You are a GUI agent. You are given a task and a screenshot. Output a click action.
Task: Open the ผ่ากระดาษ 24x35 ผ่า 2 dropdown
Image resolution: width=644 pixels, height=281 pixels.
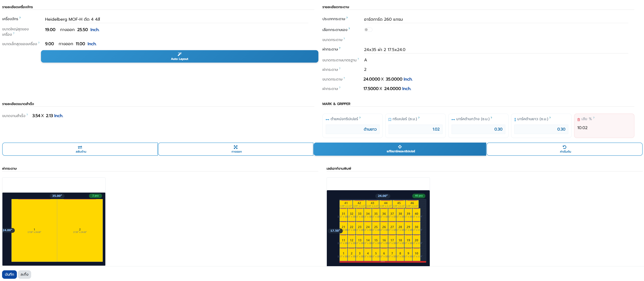pos(496,50)
